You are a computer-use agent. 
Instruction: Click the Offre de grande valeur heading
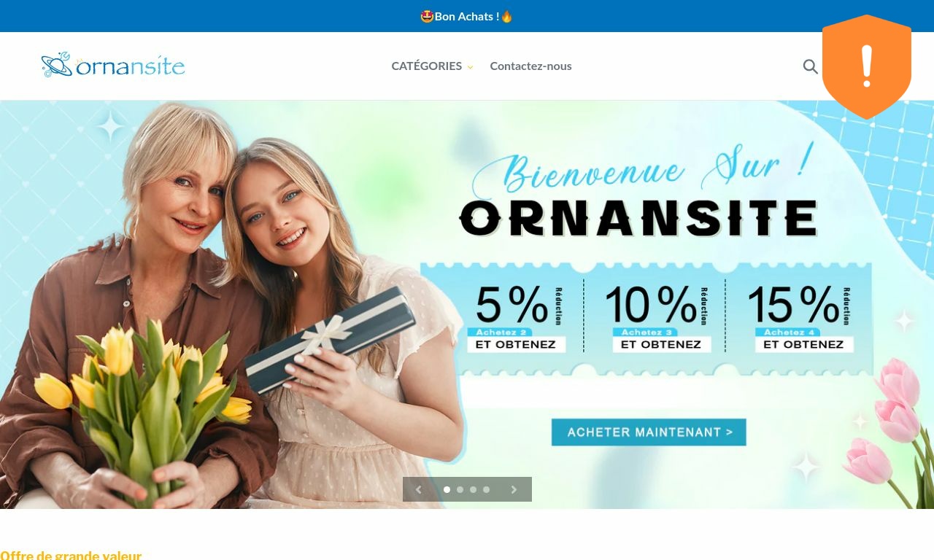tap(71, 555)
